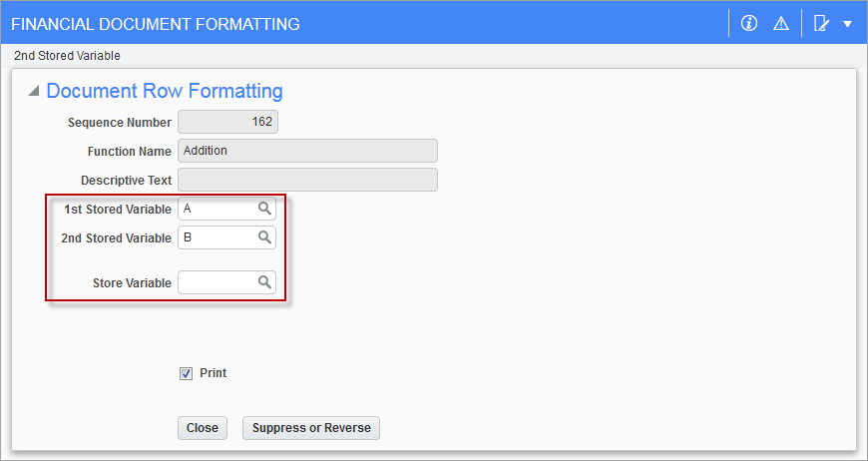Focus the 2nd Stored Variable field
This screenshot has width=868, height=461.
226,237
